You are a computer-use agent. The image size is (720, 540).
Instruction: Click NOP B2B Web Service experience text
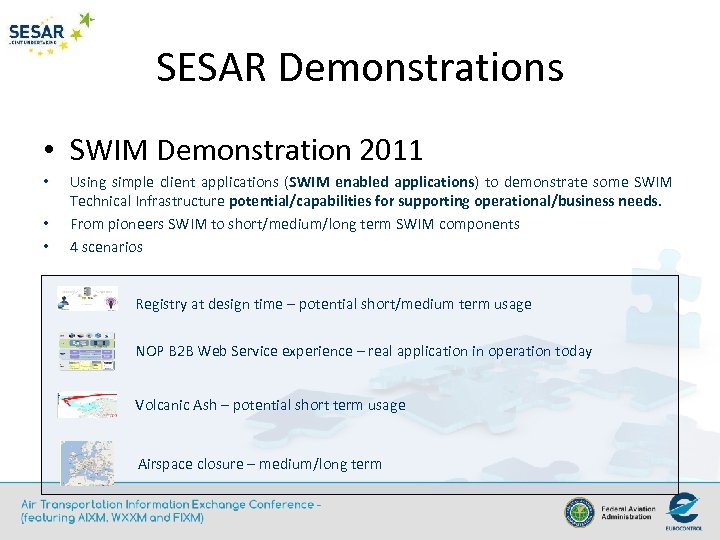pyautogui.click(x=364, y=351)
